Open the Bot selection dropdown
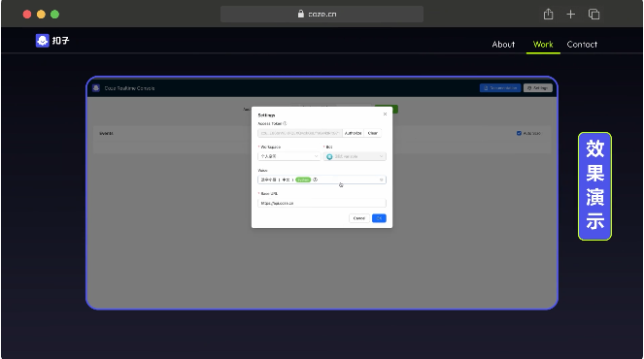This screenshot has width=644, height=359. pyautogui.click(x=355, y=156)
